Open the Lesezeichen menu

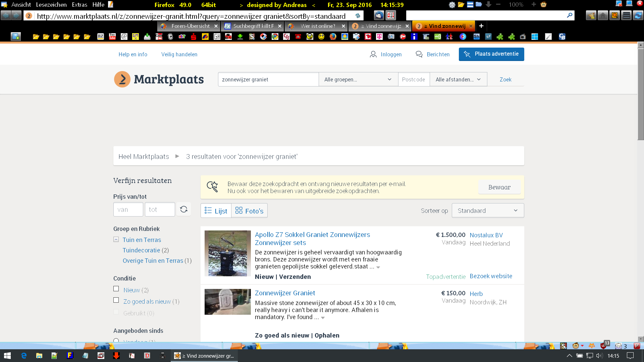click(x=51, y=5)
